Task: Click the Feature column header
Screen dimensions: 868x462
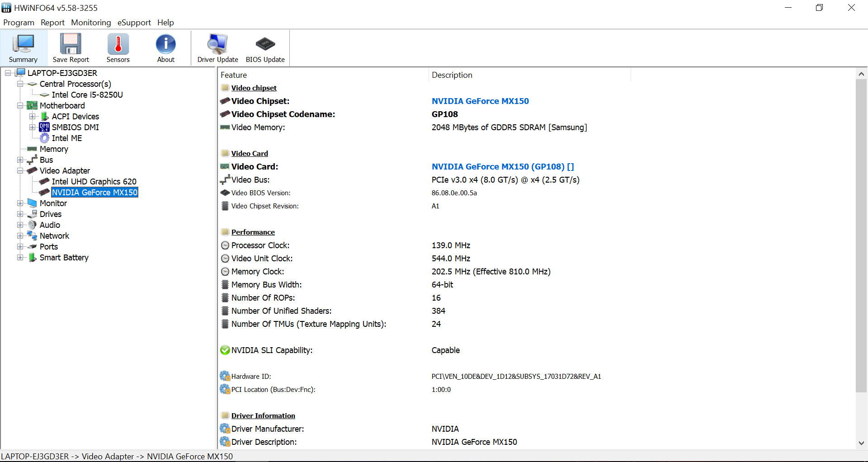Action: pyautogui.click(x=323, y=75)
